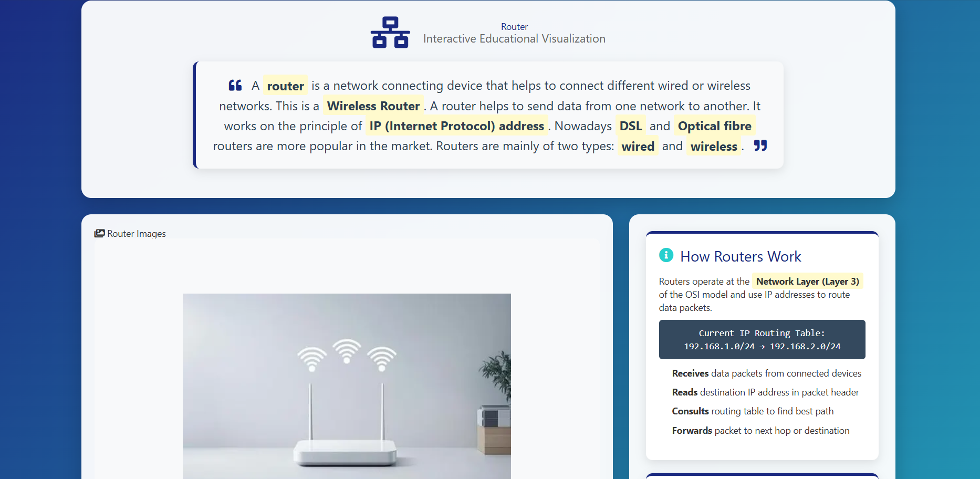
Task: Click 'Interactive Educational Visualization' subtitle
Action: click(x=514, y=39)
